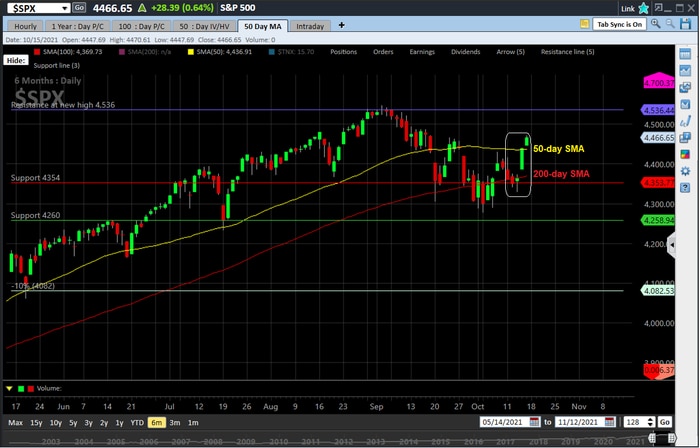The height and width of the screenshot is (448, 700).
Task: Select the 2y time range
Action: click(104, 423)
